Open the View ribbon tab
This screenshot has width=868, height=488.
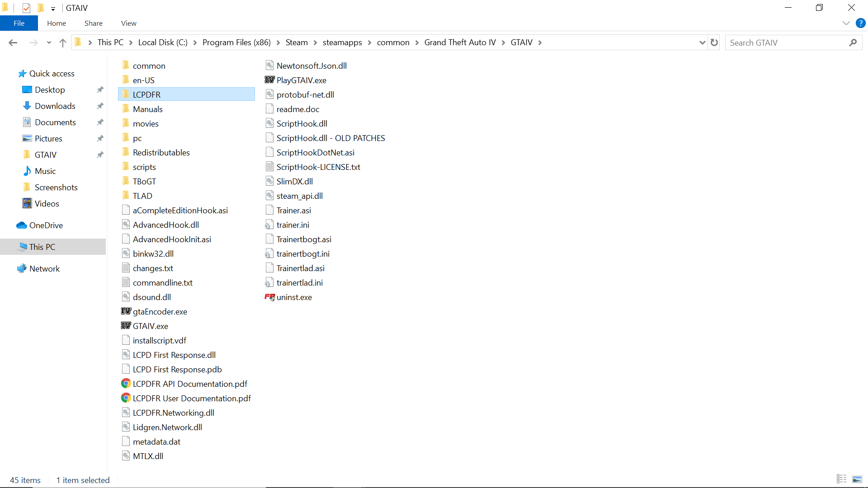click(128, 23)
